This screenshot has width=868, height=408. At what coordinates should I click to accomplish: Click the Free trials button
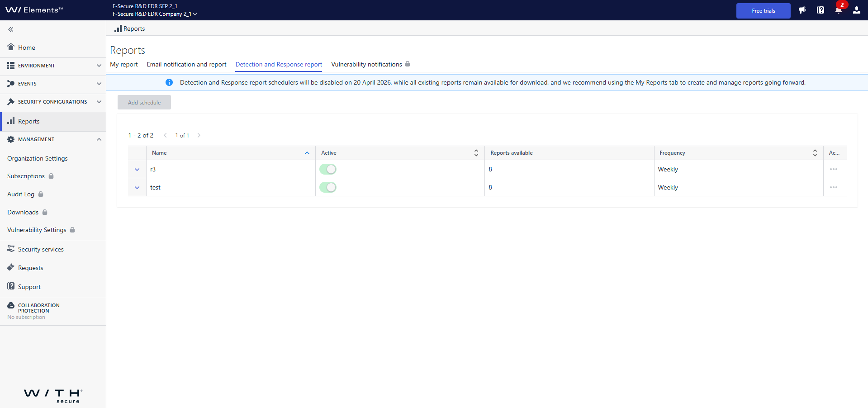[764, 11]
